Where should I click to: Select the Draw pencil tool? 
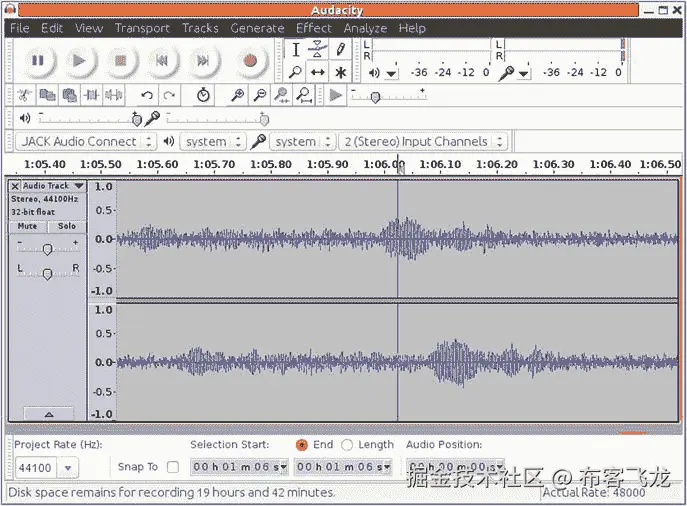[x=340, y=50]
